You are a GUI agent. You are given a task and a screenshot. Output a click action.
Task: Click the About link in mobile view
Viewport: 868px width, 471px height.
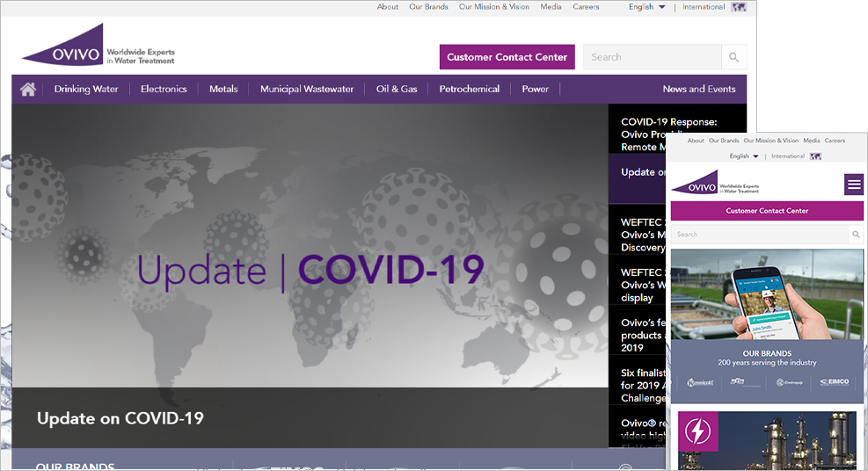pos(696,141)
